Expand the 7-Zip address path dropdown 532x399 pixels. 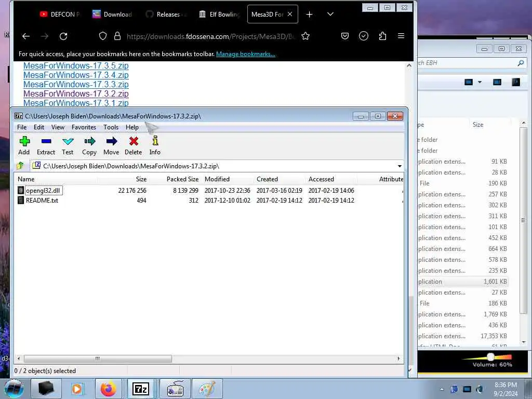coord(400,166)
